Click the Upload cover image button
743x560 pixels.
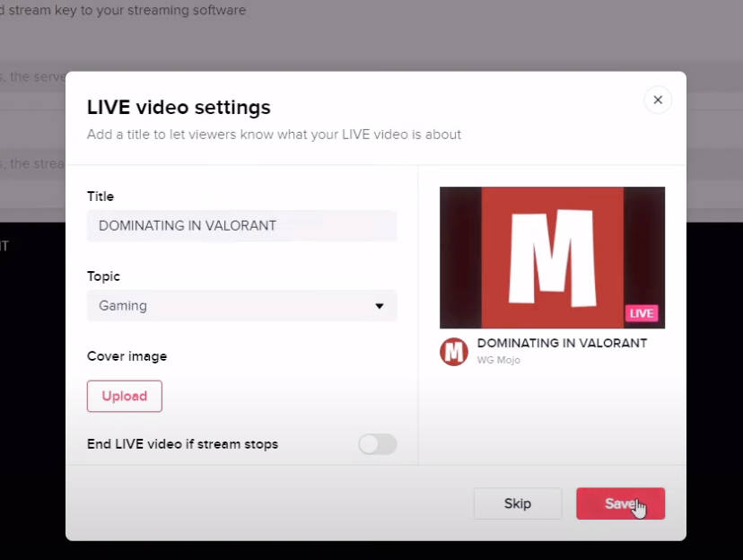tap(125, 396)
